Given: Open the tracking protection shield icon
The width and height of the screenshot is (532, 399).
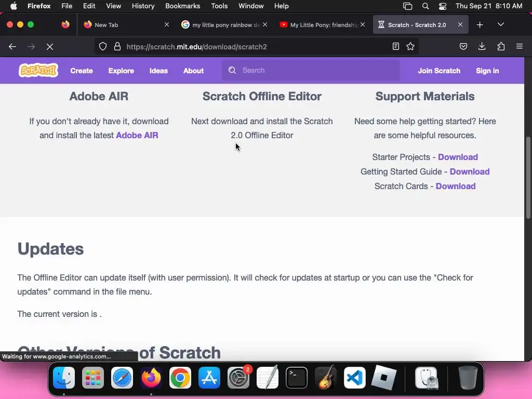Looking at the screenshot, I should pos(103,47).
